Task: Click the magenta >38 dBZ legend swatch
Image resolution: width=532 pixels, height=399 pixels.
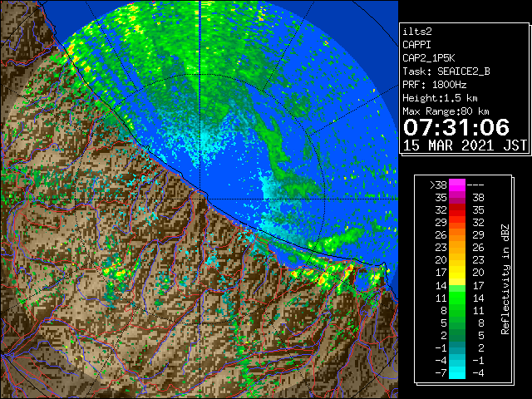Action: (457, 185)
